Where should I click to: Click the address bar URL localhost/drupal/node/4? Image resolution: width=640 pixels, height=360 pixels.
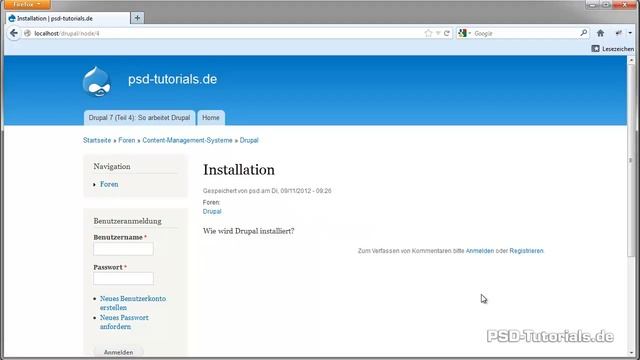pyautogui.click(x=67, y=33)
